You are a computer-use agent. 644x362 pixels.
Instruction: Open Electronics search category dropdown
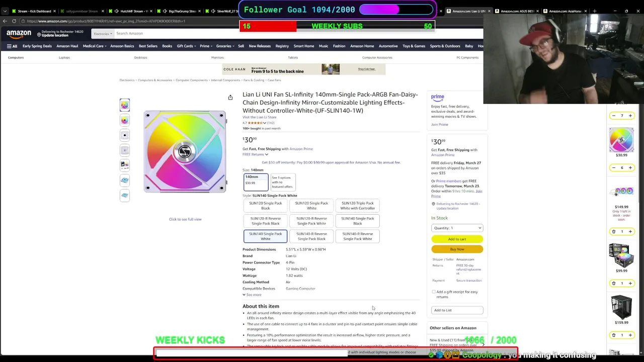102,34
